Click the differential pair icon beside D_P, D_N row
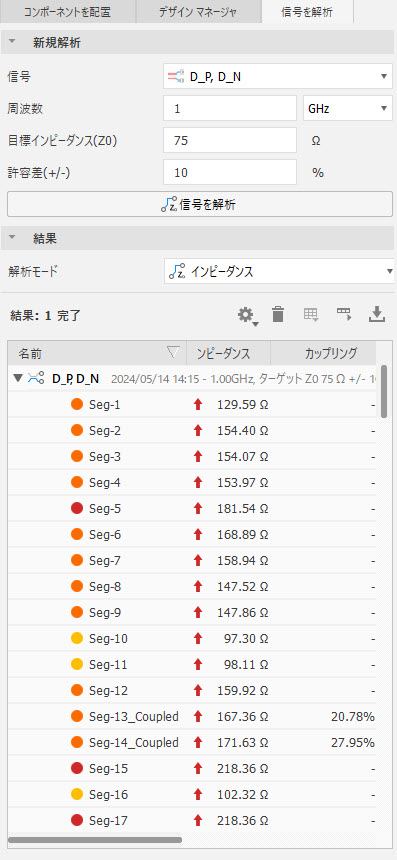The image size is (397, 860). (37, 378)
